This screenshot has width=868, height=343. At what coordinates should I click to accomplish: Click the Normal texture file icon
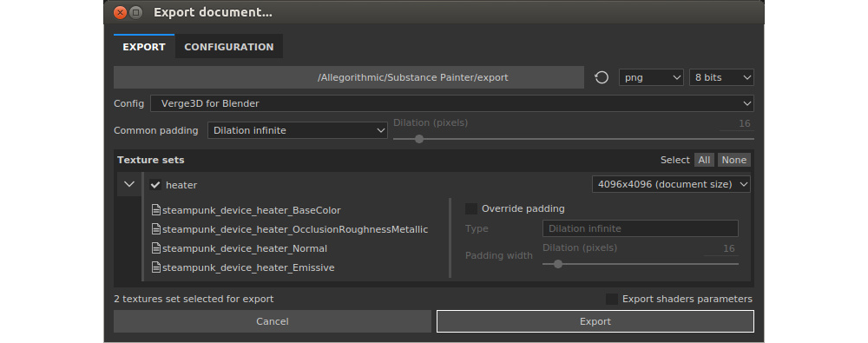click(x=156, y=249)
